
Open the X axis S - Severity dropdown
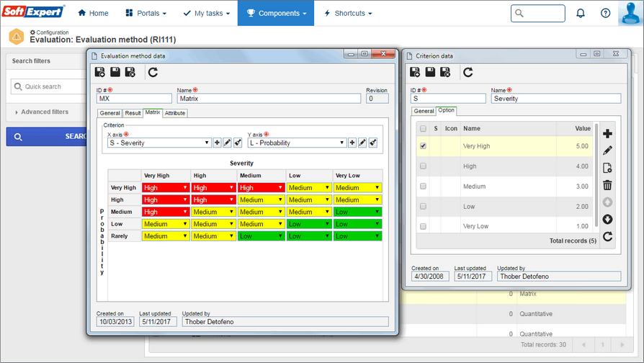click(159, 143)
